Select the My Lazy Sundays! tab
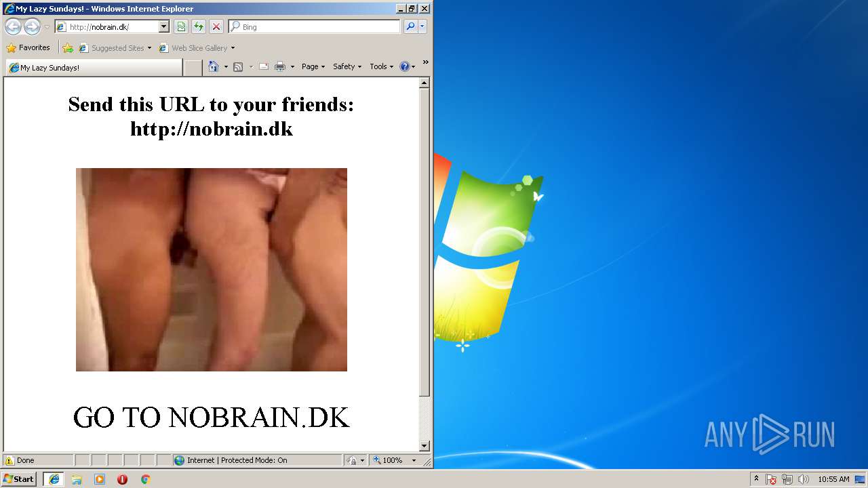The image size is (868, 488). [x=94, y=68]
